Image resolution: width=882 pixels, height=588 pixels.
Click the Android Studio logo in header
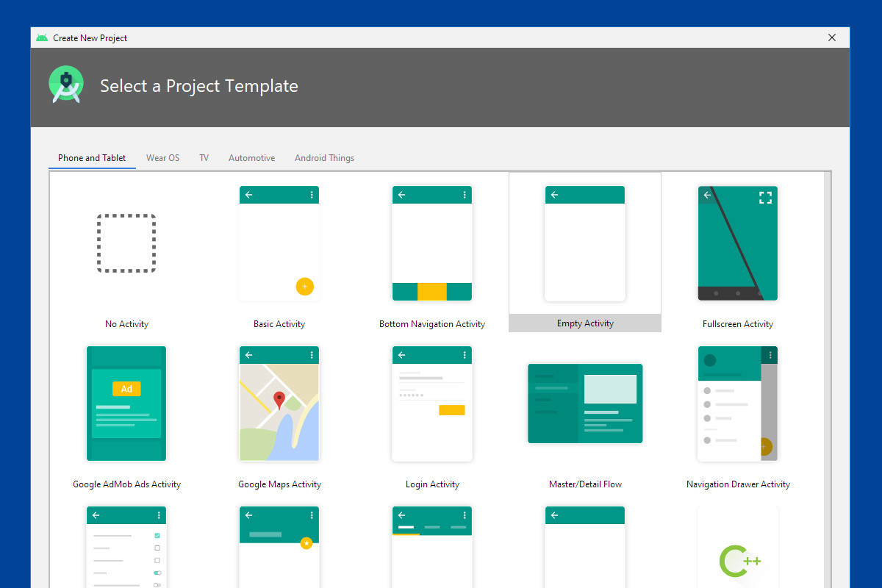pos(66,85)
